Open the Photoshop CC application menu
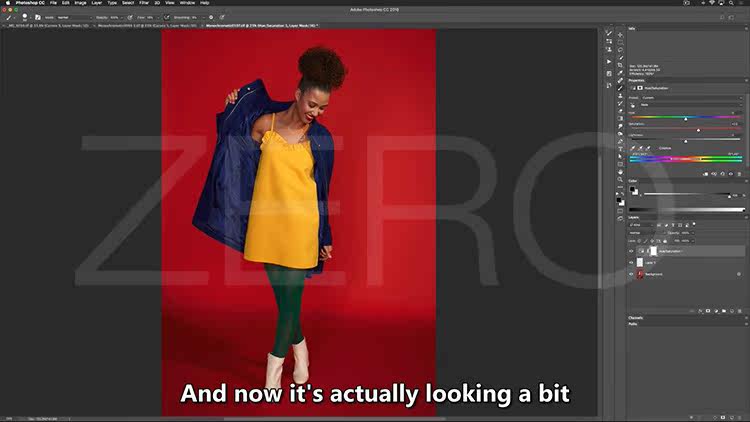Screen dimensions: 750x422 click(x=30, y=3)
